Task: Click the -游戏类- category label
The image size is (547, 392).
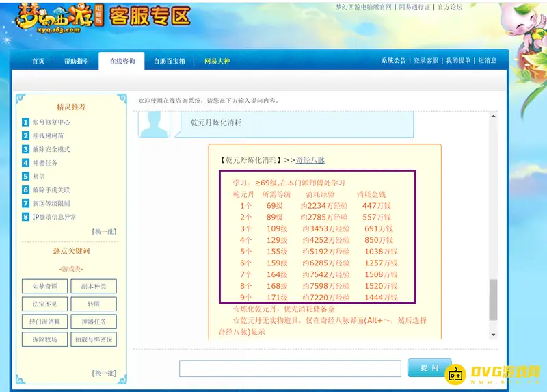Action: pyautogui.click(x=72, y=269)
